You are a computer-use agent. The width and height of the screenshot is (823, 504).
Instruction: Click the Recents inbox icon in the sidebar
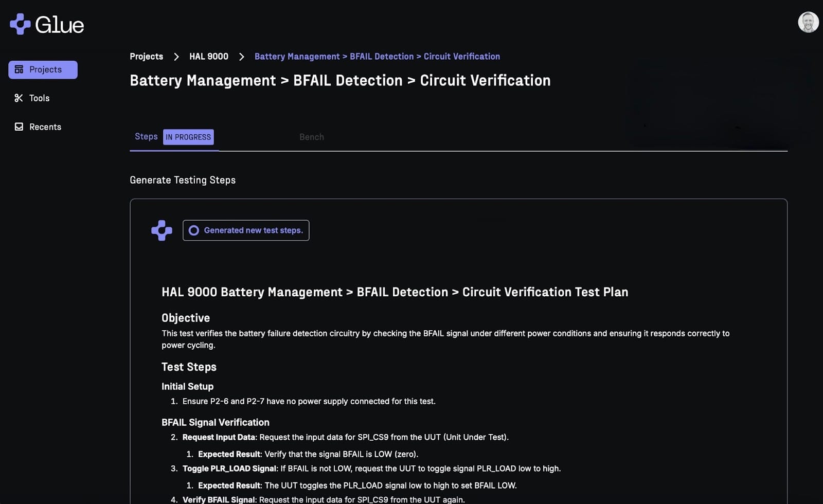click(x=19, y=127)
